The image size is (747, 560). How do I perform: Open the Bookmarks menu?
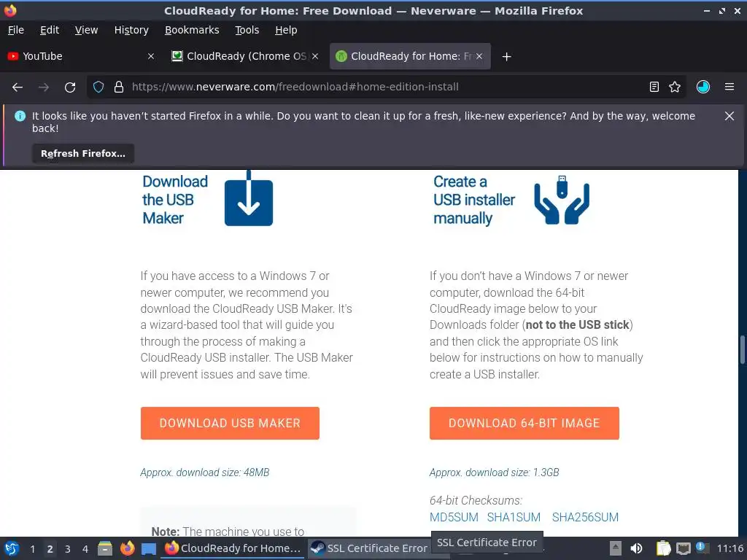(x=192, y=30)
